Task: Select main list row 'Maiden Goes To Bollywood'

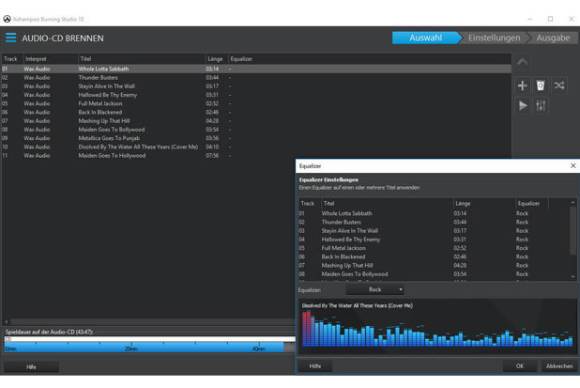Action: point(257,129)
